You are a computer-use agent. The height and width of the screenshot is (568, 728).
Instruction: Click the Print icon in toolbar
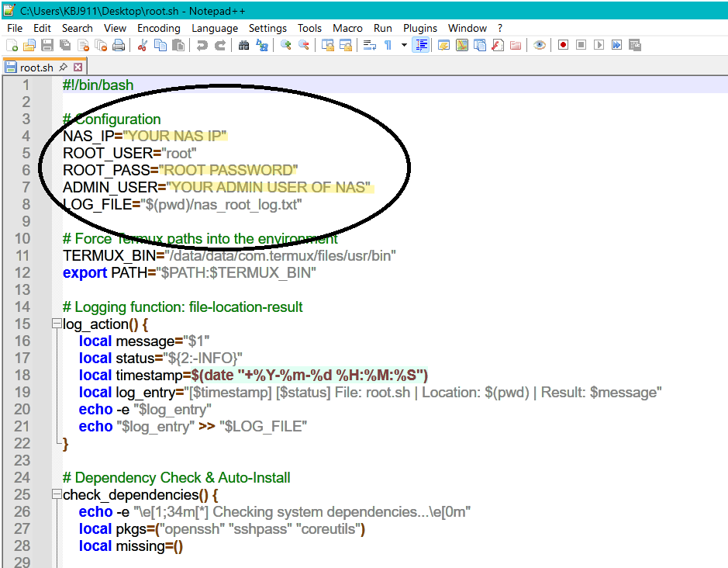pyautogui.click(x=119, y=46)
